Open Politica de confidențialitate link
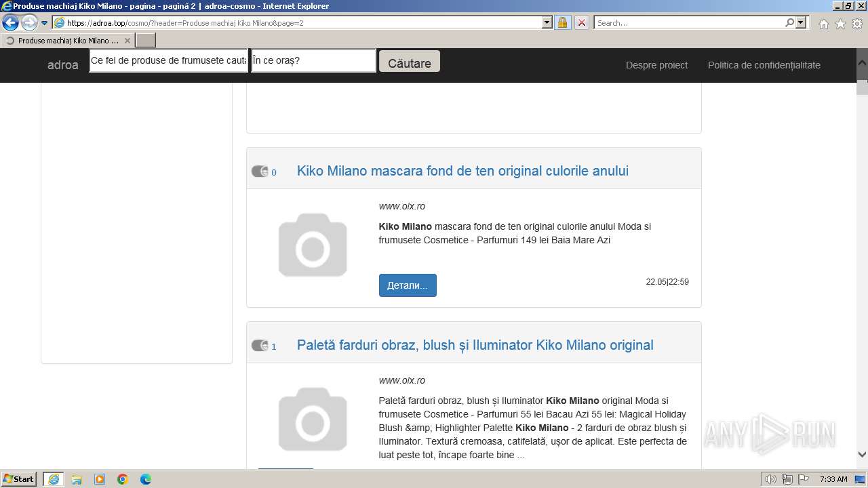The height and width of the screenshot is (488, 868). (x=764, y=65)
